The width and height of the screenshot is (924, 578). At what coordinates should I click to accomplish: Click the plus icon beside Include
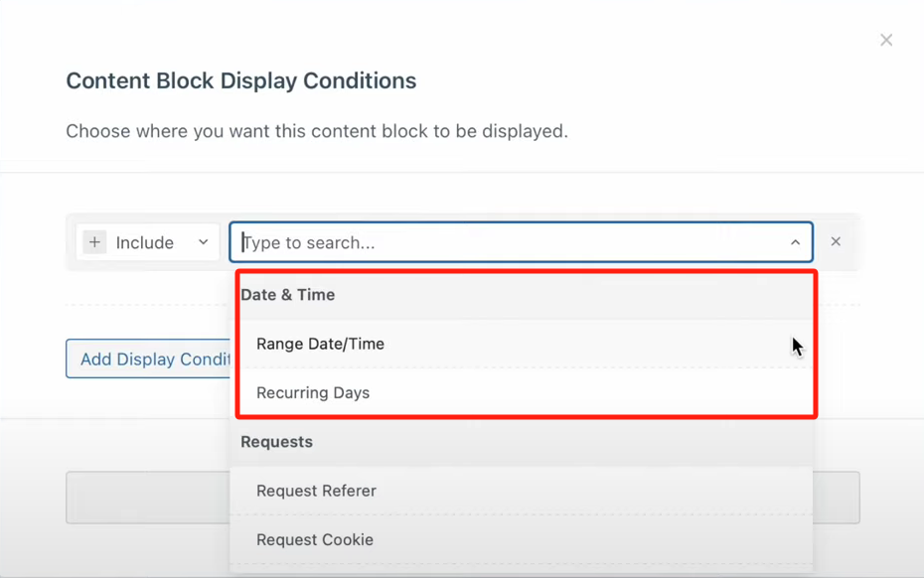click(x=94, y=242)
